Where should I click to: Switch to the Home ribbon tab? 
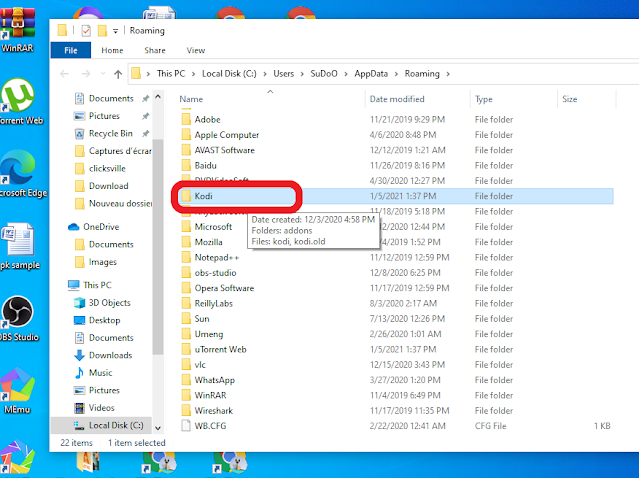[112, 51]
